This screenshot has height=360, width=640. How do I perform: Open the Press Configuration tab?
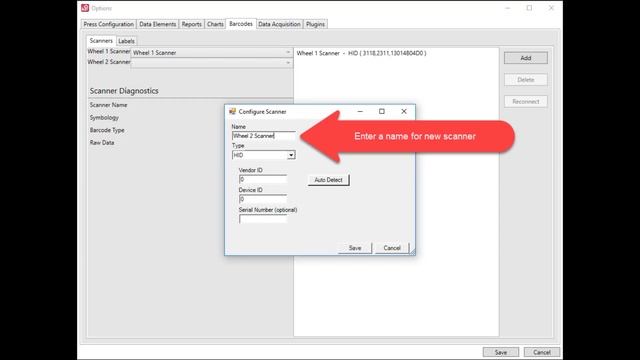[109, 24]
